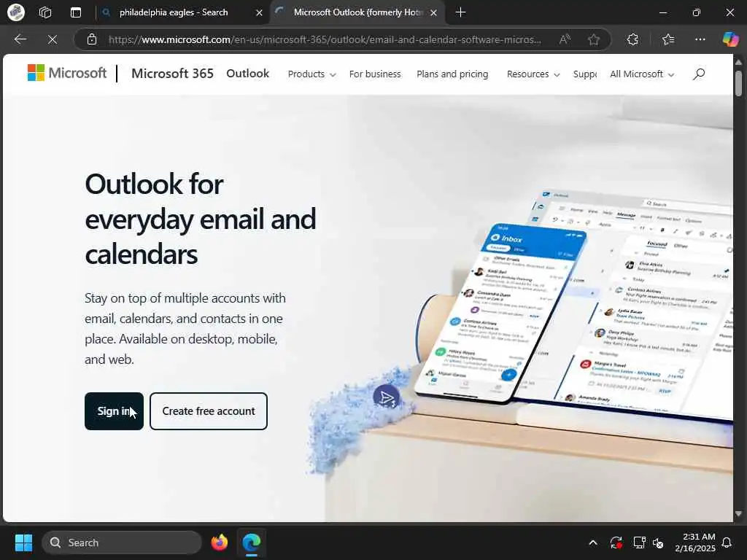Viewport: 747px width, 560px height.
Task: Open the Copilot sidebar icon
Action: (x=730, y=39)
